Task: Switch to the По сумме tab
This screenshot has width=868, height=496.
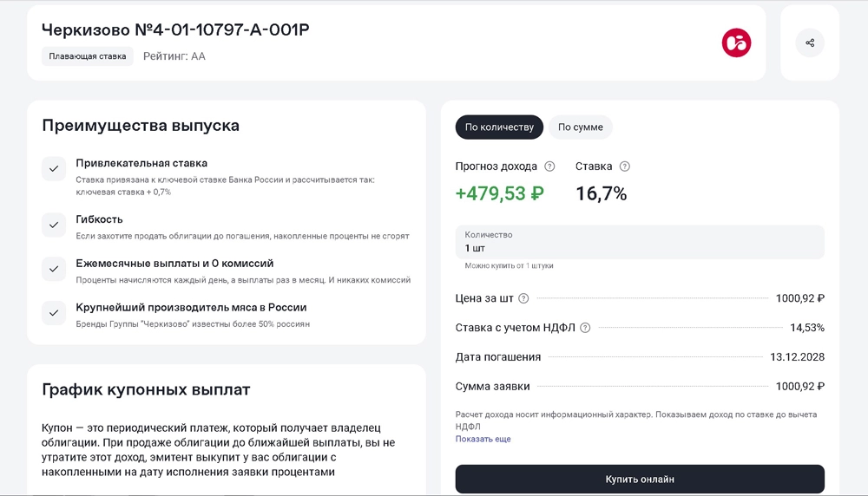Action: pos(580,127)
